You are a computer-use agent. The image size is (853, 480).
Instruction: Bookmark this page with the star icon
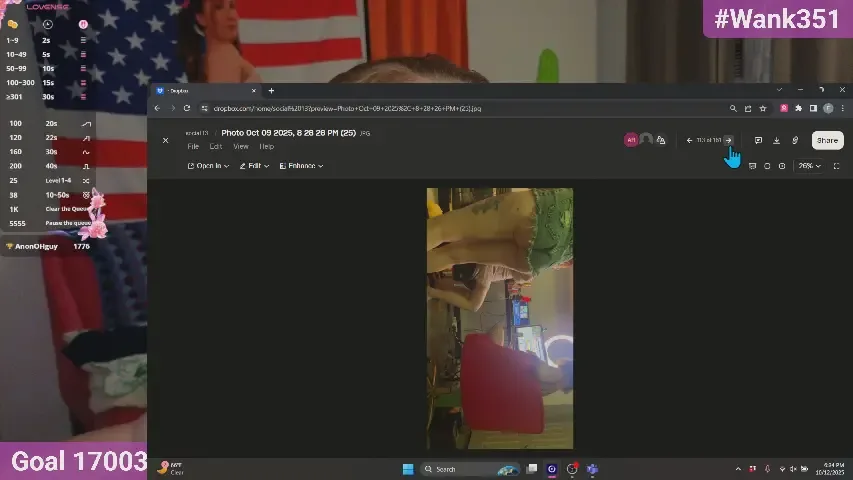click(762, 108)
